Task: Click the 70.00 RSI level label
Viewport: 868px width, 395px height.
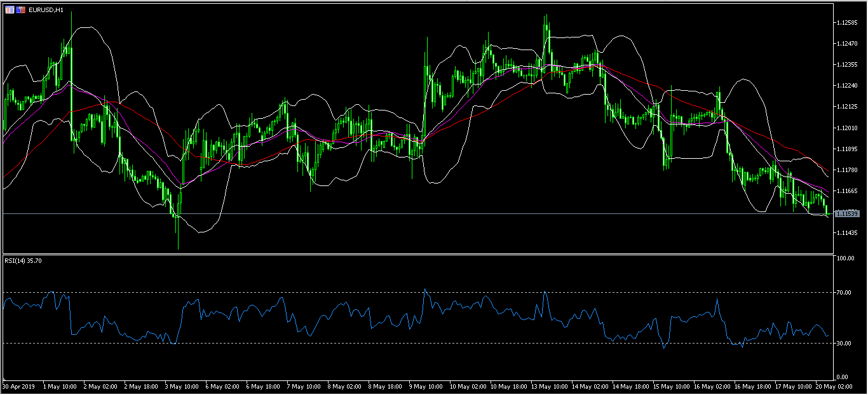Action: (845, 293)
